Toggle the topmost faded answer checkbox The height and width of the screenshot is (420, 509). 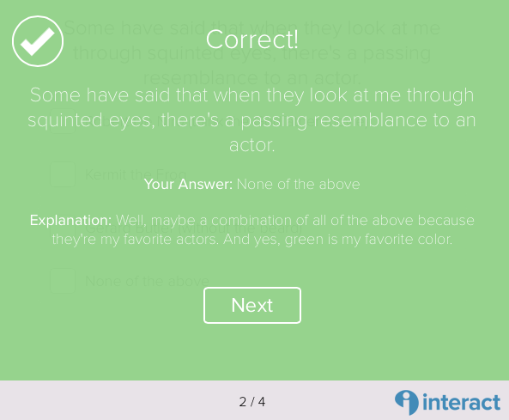[x=63, y=121]
